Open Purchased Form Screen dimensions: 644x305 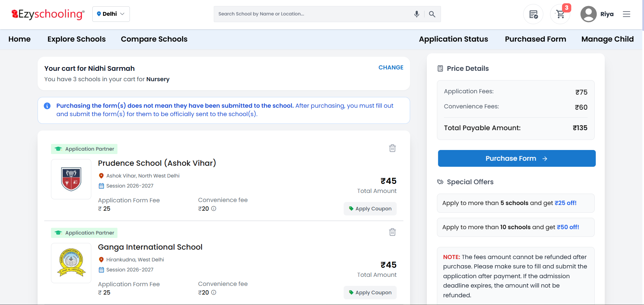click(535, 39)
